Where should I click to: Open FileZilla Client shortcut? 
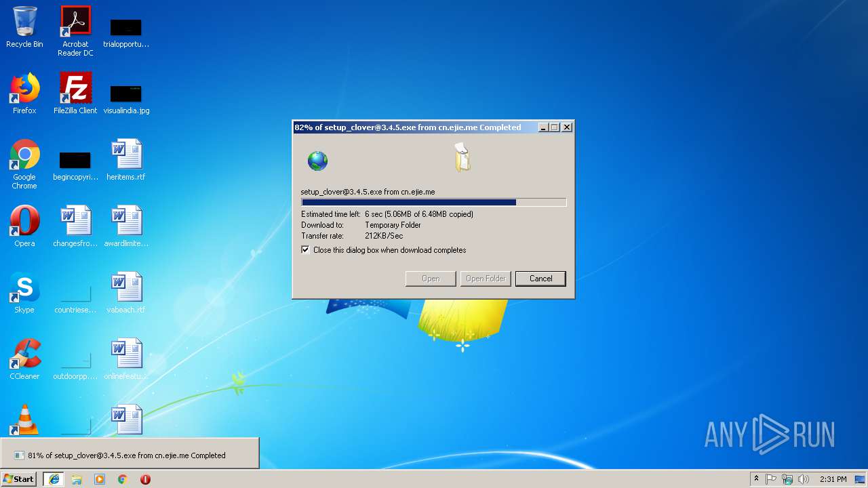pyautogui.click(x=75, y=94)
